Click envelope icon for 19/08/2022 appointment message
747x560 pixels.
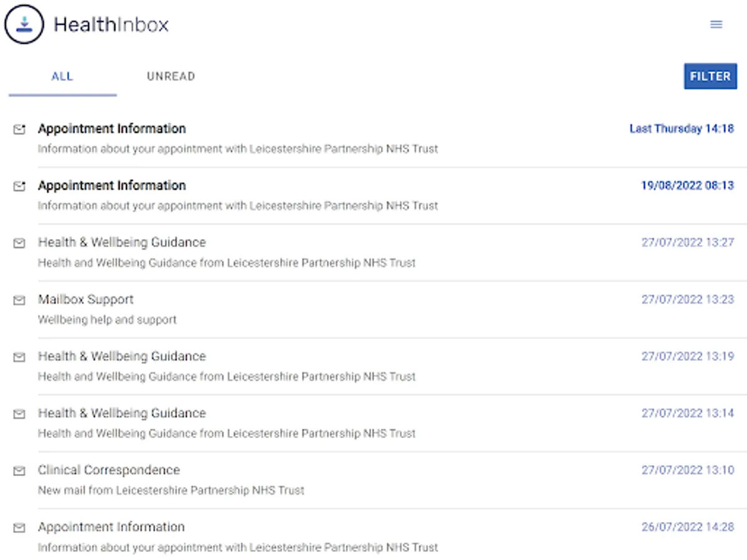[x=19, y=186]
